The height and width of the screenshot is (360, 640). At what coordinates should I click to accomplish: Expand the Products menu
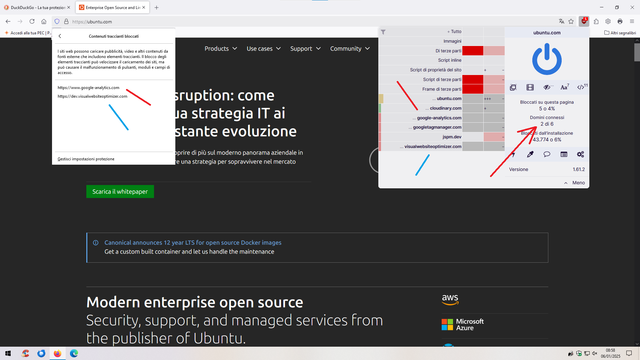[x=220, y=49]
